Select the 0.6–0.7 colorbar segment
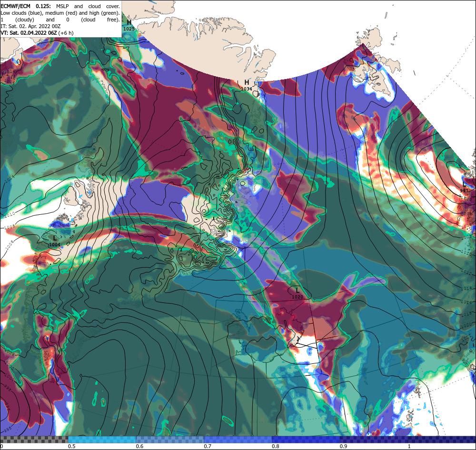The image size is (476, 450). click(x=170, y=440)
